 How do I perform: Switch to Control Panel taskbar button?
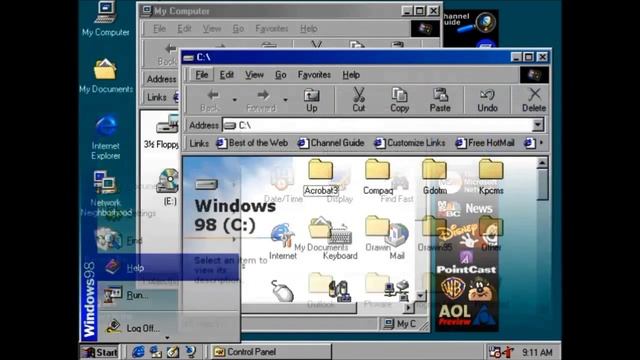(x=271, y=352)
